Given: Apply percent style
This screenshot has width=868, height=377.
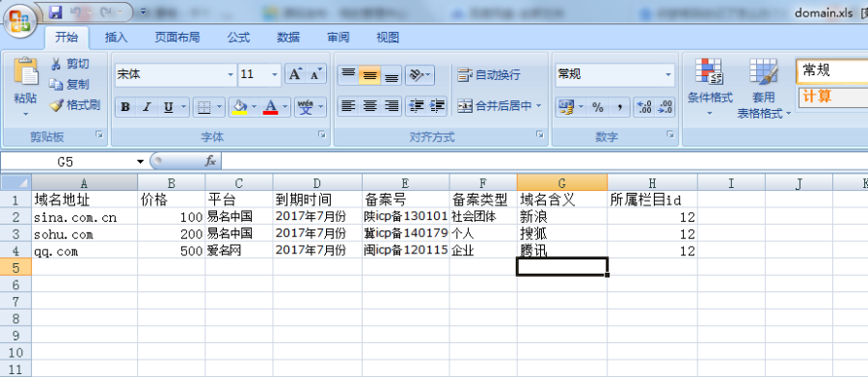Looking at the screenshot, I should 598,107.
